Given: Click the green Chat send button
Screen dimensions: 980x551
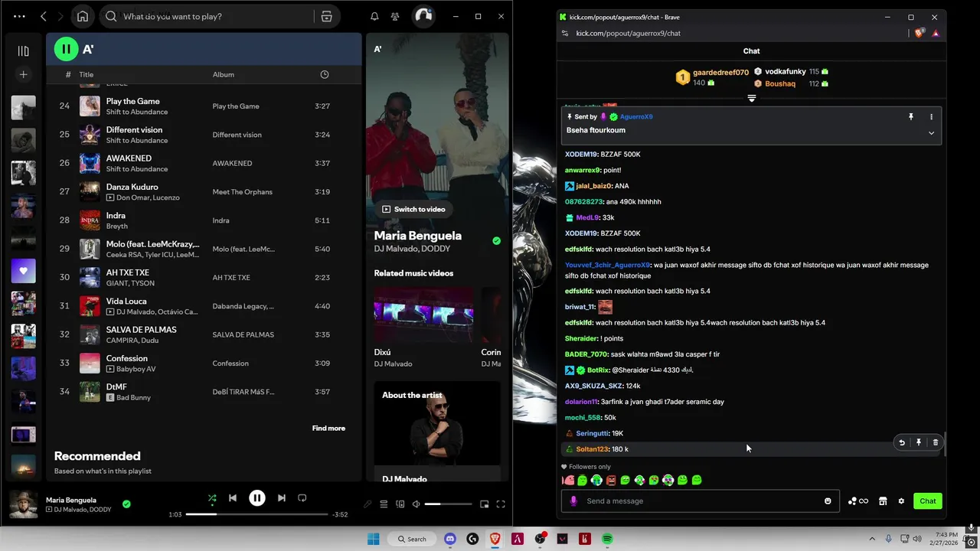Looking at the screenshot, I should click(x=928, y=501).
